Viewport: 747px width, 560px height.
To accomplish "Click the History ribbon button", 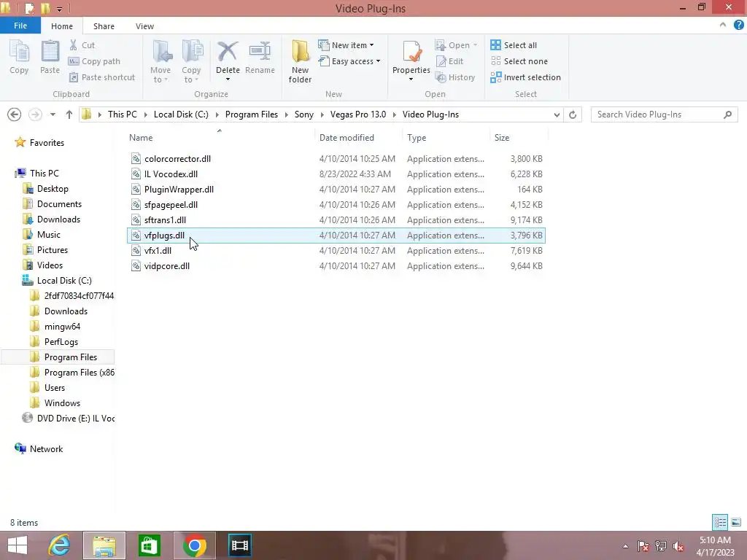I will [x=455, y=77].
